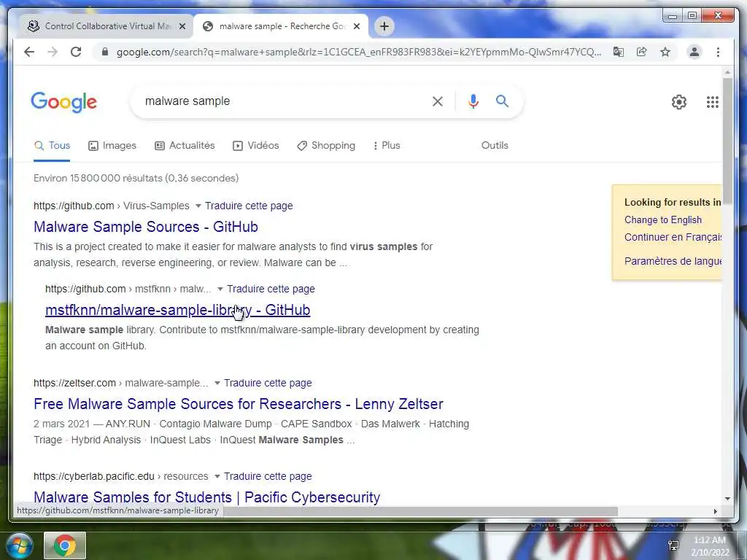View site security lock info
747x560 pixels.
click(x=105, y=52)
